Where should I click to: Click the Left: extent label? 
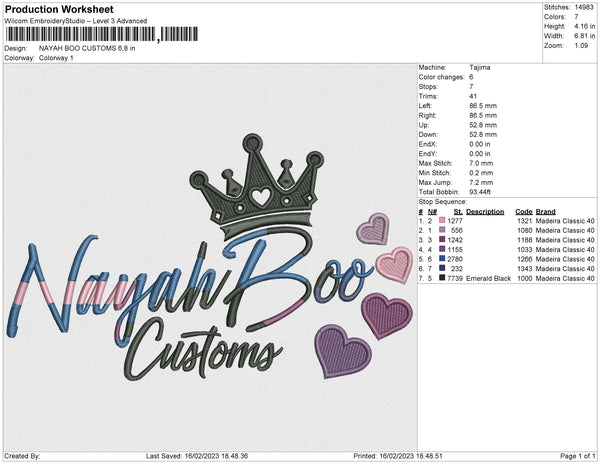pyautogui.click(x=425, y=106)
